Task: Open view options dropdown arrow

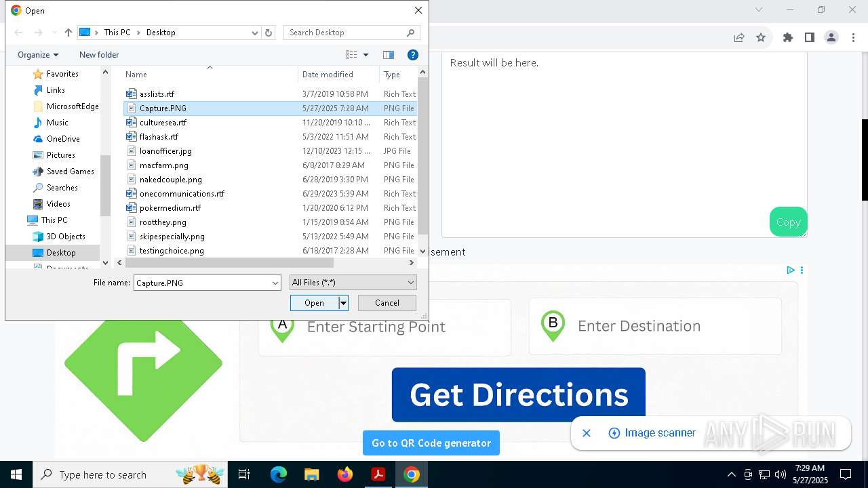Action: coord(366,55)
